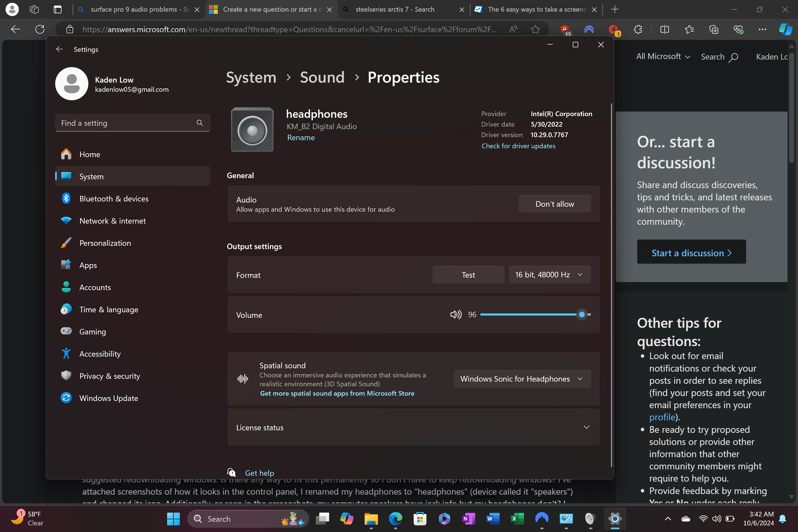Click Don't allow audio button
This screenshot has height=532, width=798.
pyautogui.click(x=554, y=204)
